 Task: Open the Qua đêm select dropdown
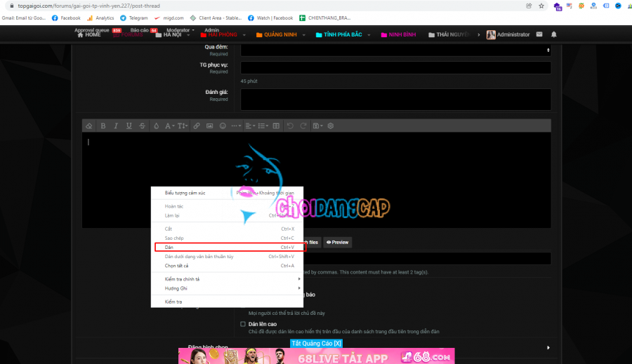coord(395,50)
